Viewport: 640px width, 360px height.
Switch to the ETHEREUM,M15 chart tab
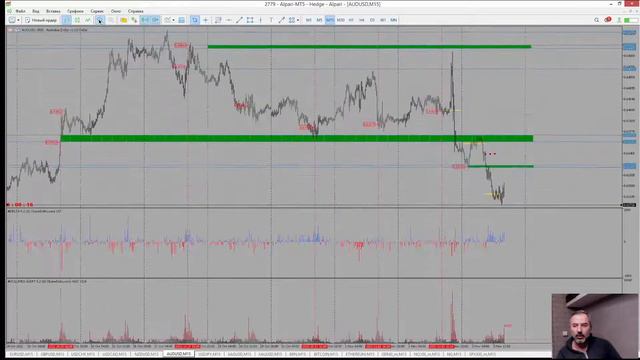click(359, 354)
